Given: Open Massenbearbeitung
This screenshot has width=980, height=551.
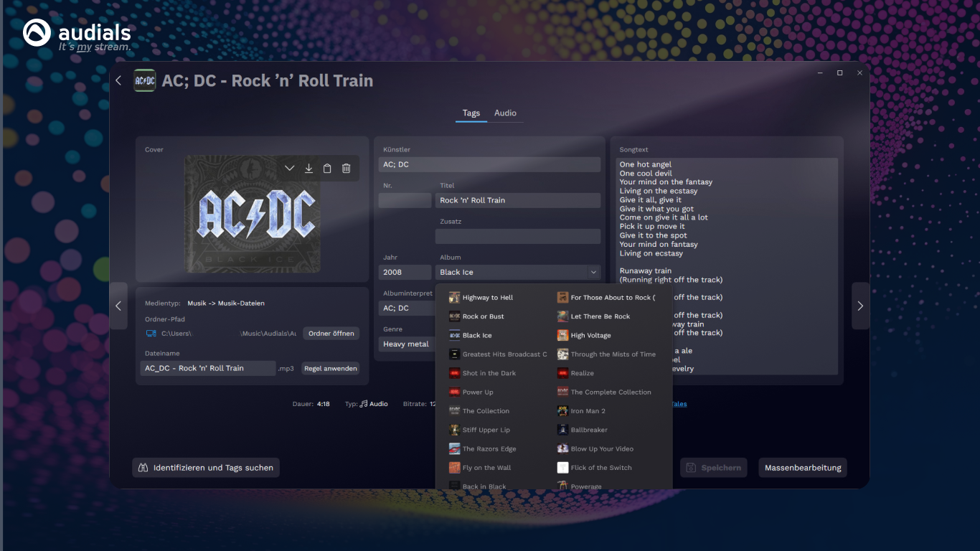Looking at the screenshot, I should [x=803, y=468].
